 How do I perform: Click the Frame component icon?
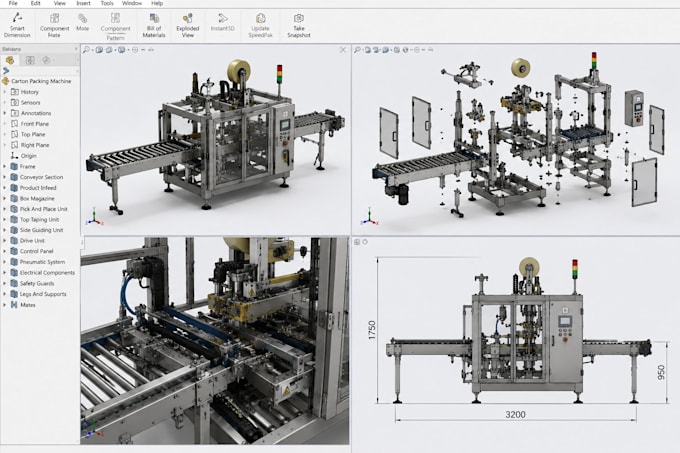pos(14,166)
